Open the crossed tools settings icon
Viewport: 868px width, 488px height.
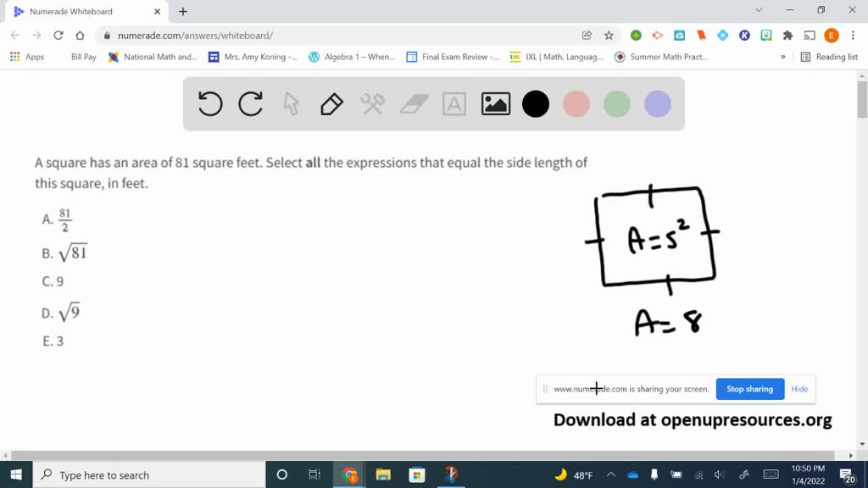point(373,104)
